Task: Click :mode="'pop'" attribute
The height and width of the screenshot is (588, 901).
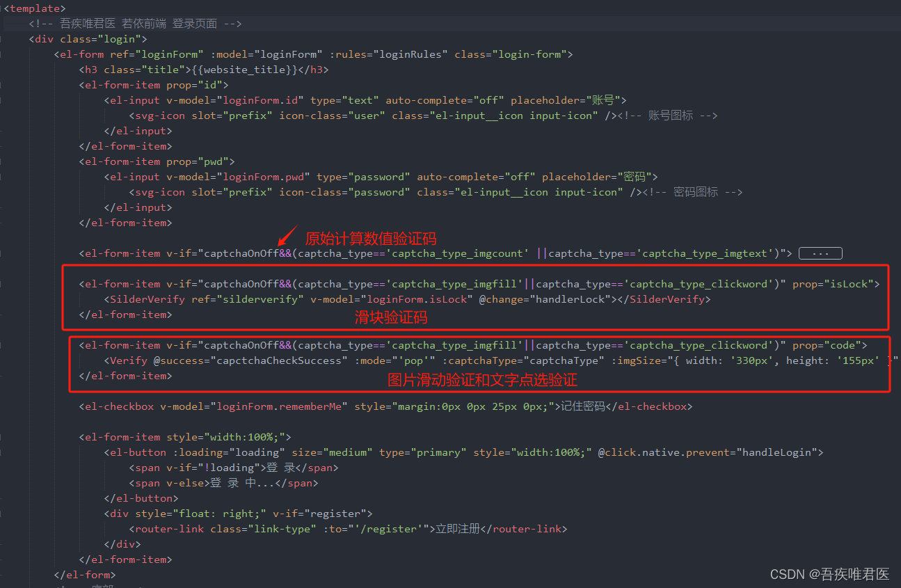Action: 395,360
